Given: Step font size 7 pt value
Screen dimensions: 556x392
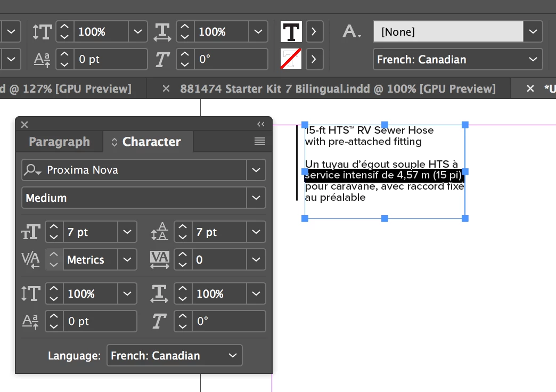Looking at the screenshot, I should point(54,232).
